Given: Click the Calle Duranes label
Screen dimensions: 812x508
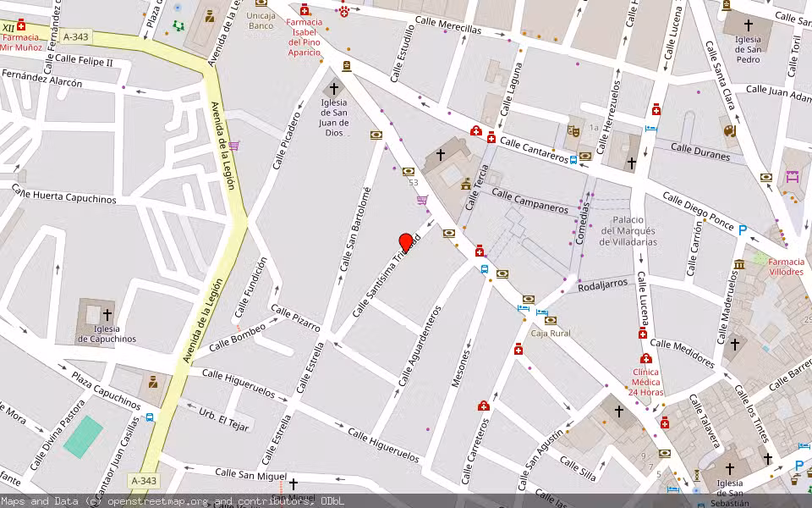Looking at the screenshot, I should pyautogui.click(x=700, y=152).
